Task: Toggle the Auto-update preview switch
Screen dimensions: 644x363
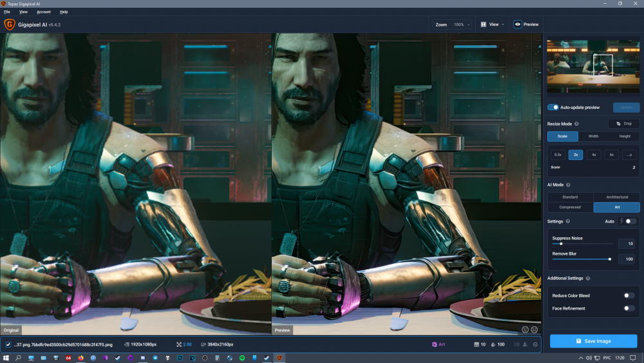Action: (x=553, y=107)
